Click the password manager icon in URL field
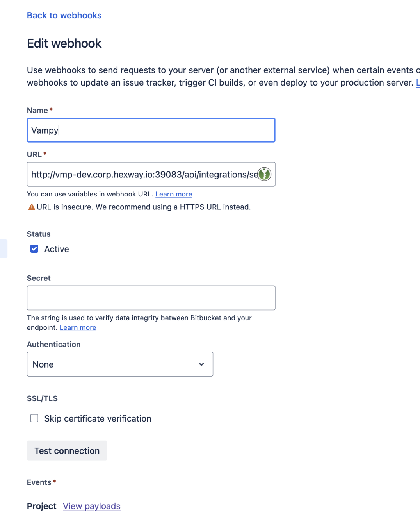The image size is (420, 518). coord(264,174)
